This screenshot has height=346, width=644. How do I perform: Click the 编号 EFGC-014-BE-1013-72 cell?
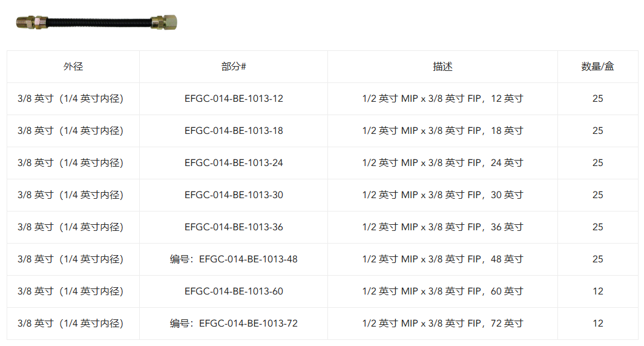(x=234, y=324)
